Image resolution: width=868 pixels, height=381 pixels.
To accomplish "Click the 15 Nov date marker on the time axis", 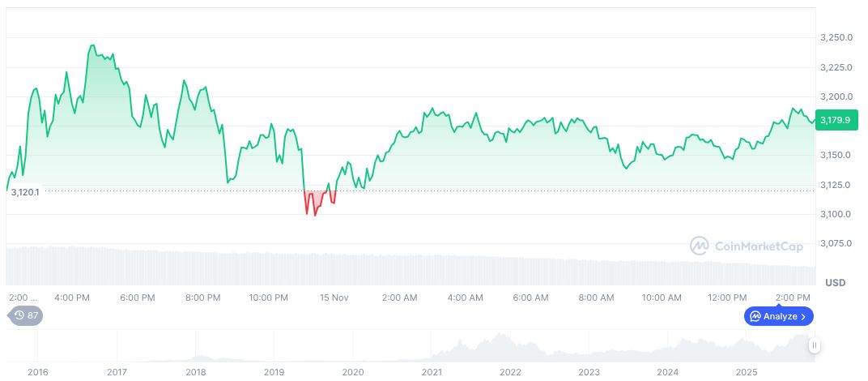I will 334,298.
